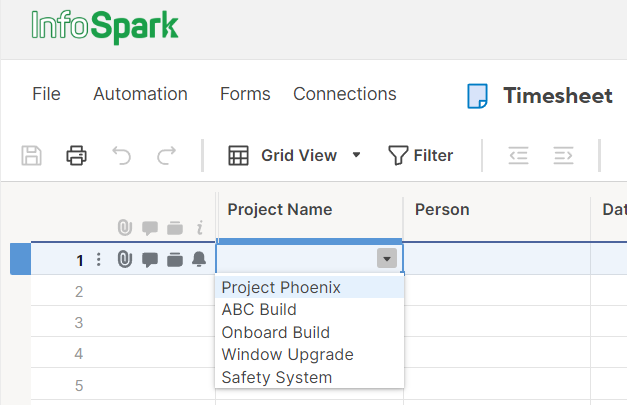This screenshot has width=627, height=405.
Task: Open row 1 three-dot row menu
Action: pyautogui.click(x=98, y=260)
